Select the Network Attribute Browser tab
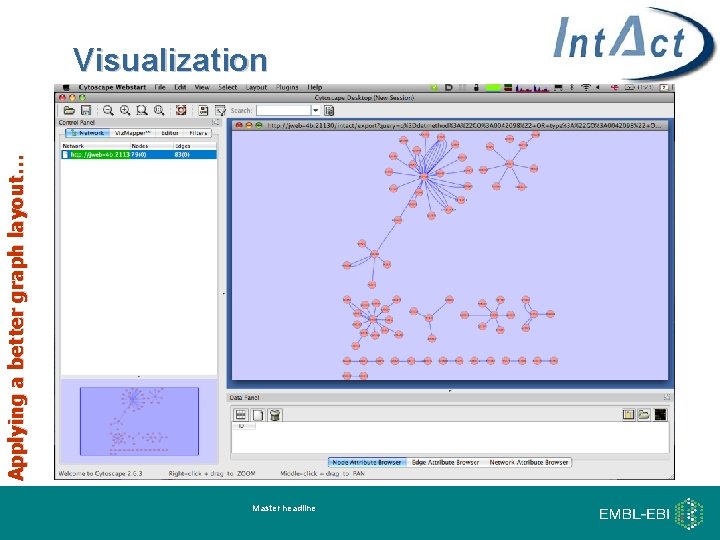This screenshot has width=720, height=540. click(x=529, y=462)
